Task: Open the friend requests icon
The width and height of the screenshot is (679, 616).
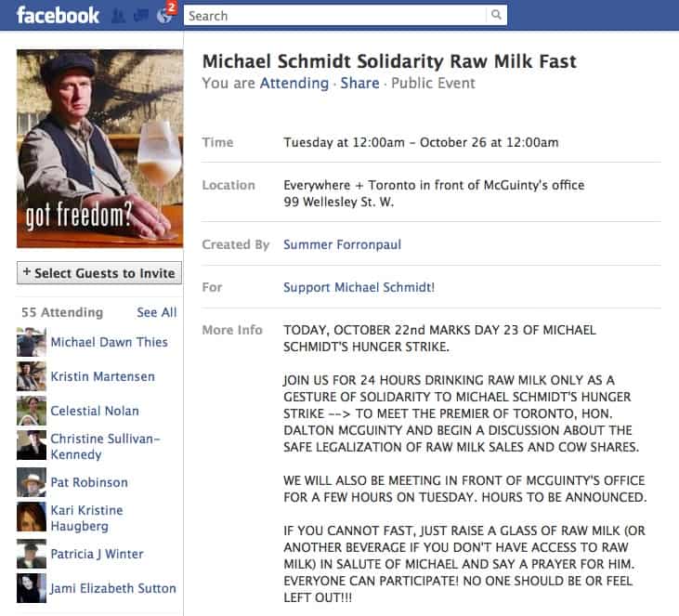Action: click(118, 16)
